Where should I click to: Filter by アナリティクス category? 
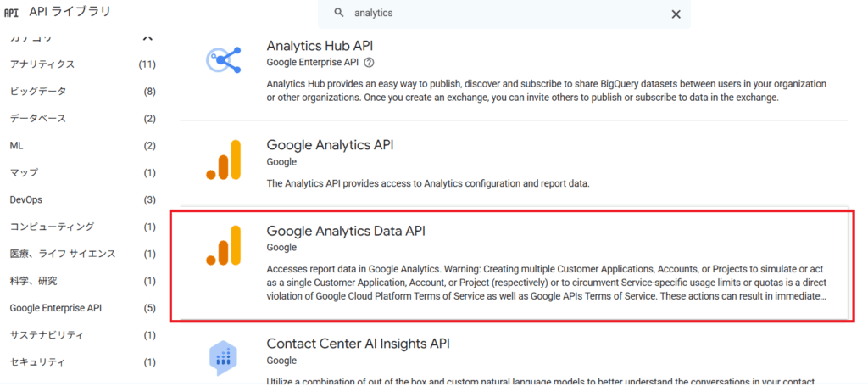coord(42,64)
